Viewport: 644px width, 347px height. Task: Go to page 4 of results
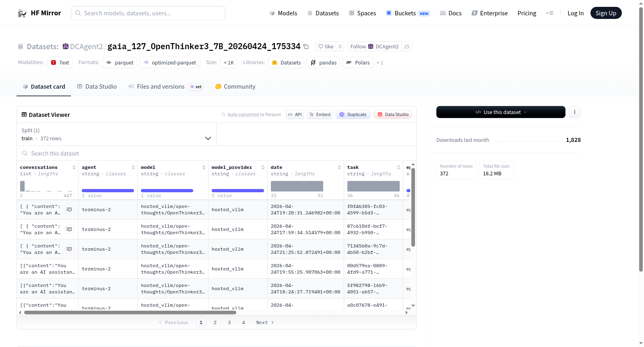pos(244,322)
